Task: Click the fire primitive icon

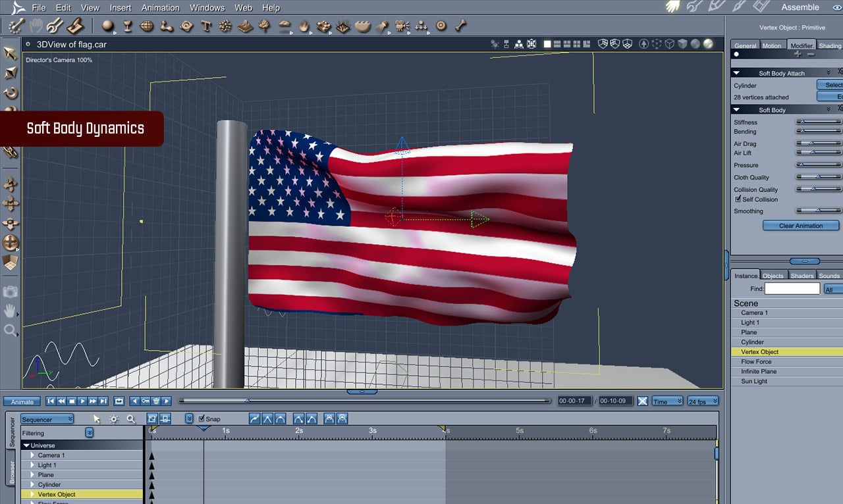Action: point(304,26)
